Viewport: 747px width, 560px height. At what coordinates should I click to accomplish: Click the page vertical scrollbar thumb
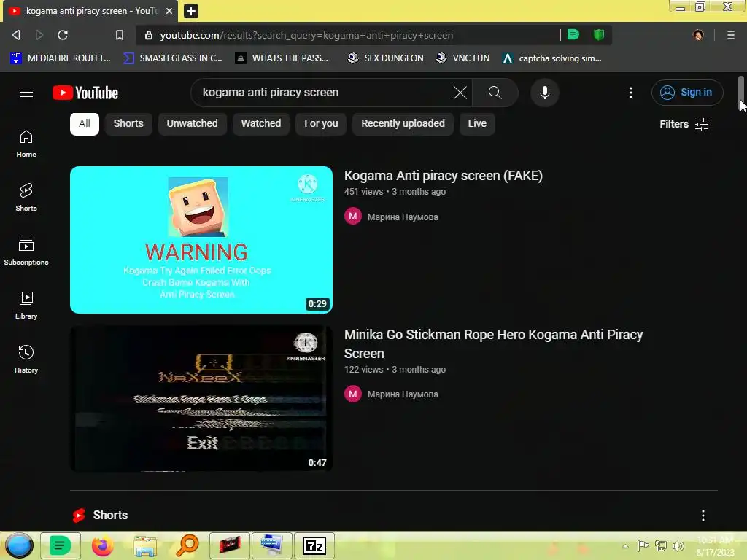[741, 93]
